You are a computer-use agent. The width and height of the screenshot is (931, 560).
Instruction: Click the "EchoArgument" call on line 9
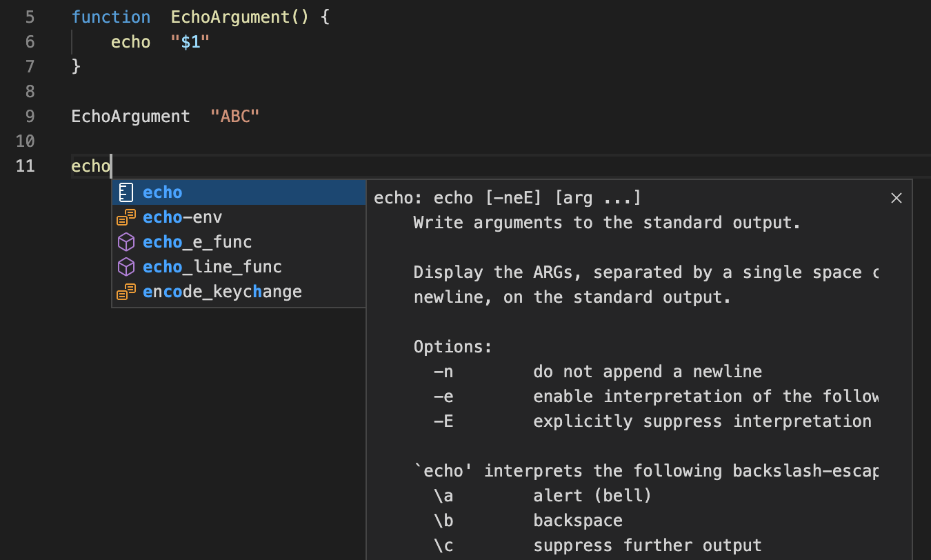[130, 116]
